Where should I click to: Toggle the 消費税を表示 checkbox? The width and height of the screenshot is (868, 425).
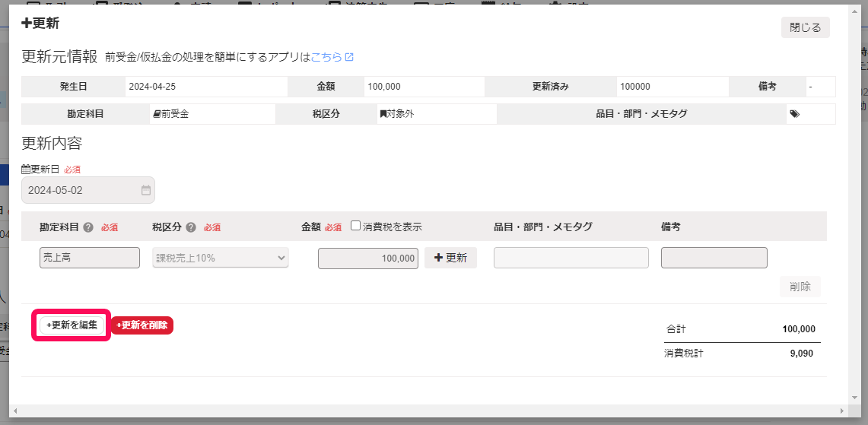tap(356, 226)
